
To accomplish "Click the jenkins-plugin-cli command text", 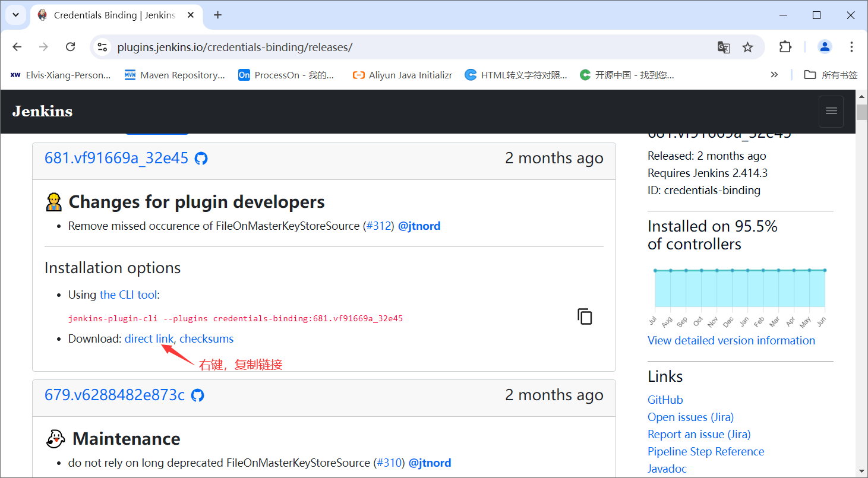I will point(235,318).
